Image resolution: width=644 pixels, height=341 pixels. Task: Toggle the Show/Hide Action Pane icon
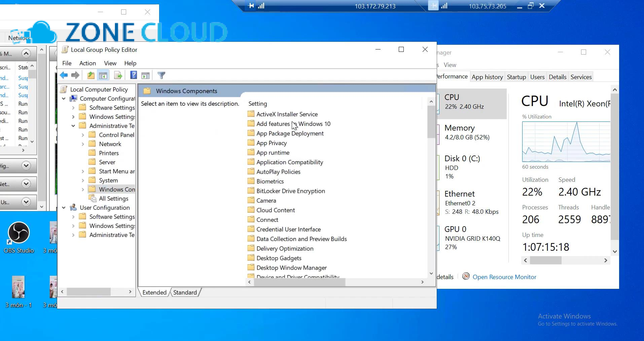(x=146, y=75)
